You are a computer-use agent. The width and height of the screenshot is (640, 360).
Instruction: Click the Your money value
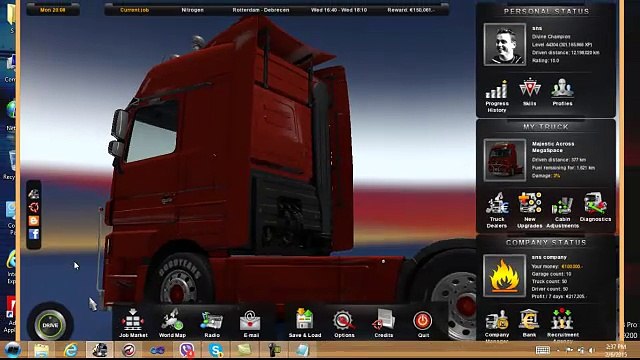pos(572,266)
